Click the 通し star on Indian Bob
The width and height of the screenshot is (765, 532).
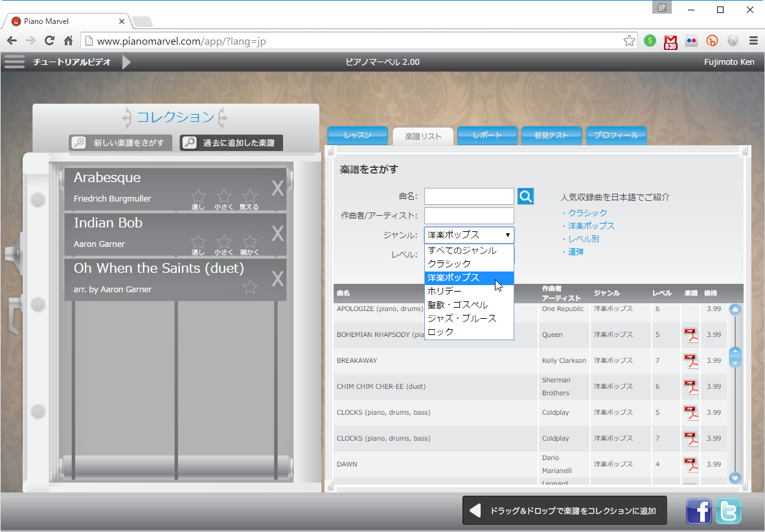click(x=198, y=242)
